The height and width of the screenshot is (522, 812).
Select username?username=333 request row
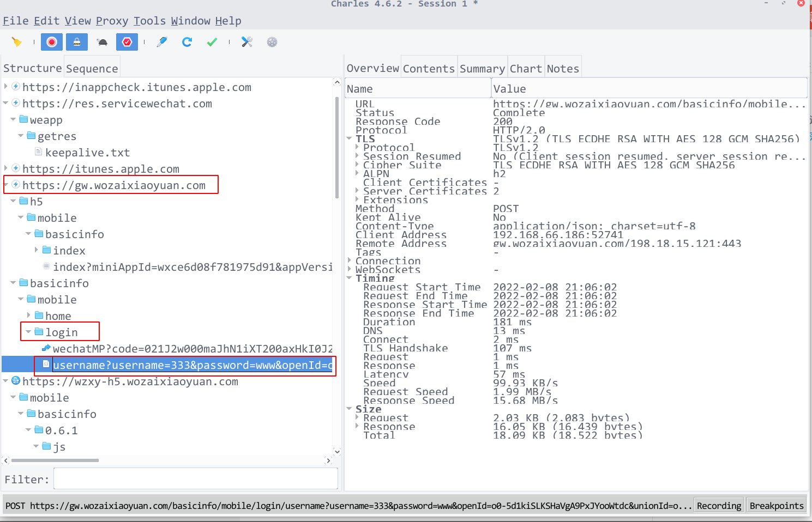(193, 365)
